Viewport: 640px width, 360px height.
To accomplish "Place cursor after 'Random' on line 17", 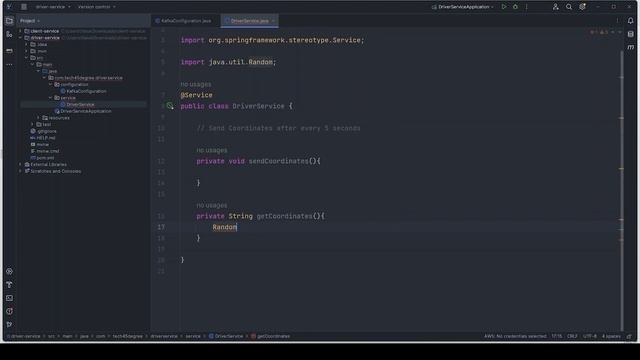I will coord(237,227).
